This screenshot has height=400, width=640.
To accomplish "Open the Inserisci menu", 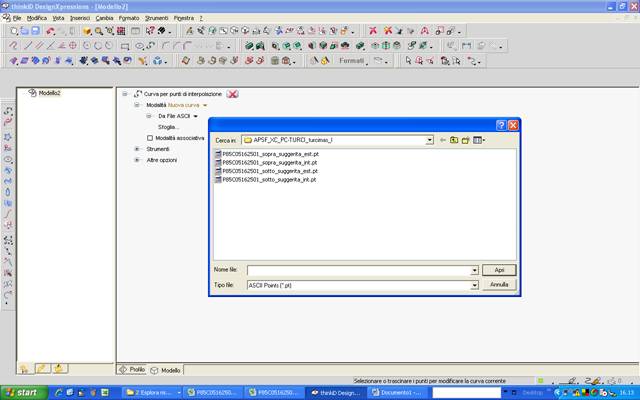I will (x=79, y=18).
